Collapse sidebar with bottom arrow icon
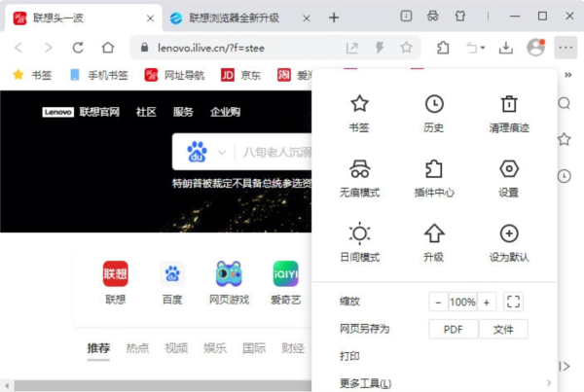This screenshot has width=584, height=392. coord(564,367)
